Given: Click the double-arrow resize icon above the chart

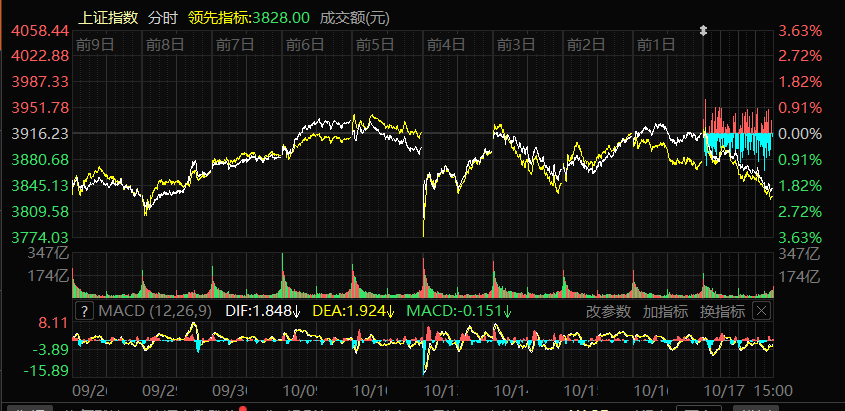Looking at the screenshot, I should [703, 31].
